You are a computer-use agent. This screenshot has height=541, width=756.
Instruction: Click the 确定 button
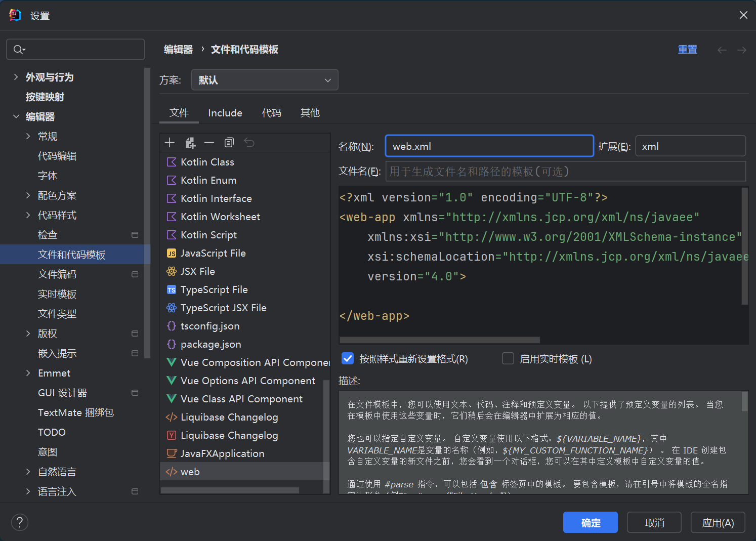click(591, 522)
